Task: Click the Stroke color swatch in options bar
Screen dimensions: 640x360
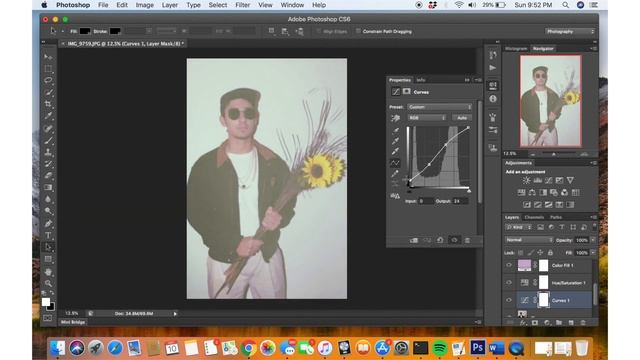Action: [x=115, y=31]
